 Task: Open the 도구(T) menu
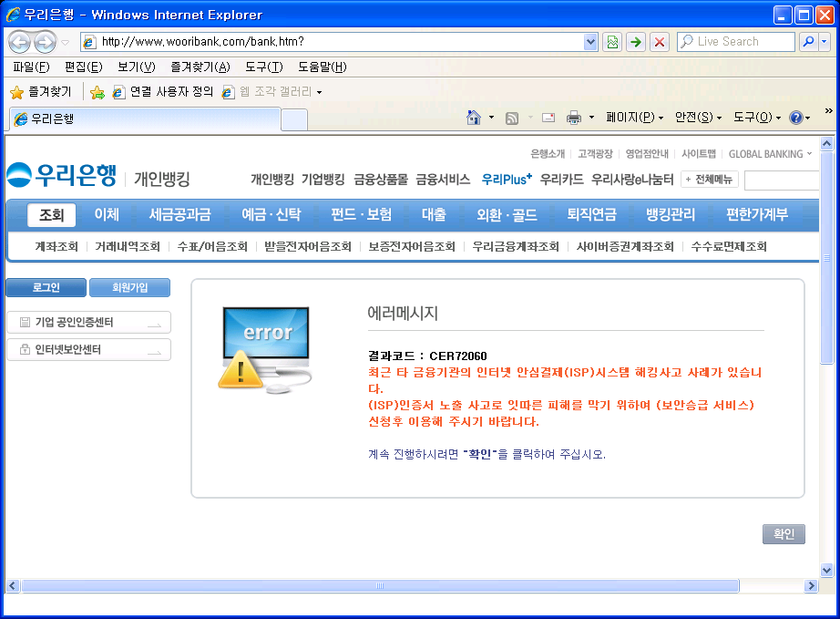264,67
